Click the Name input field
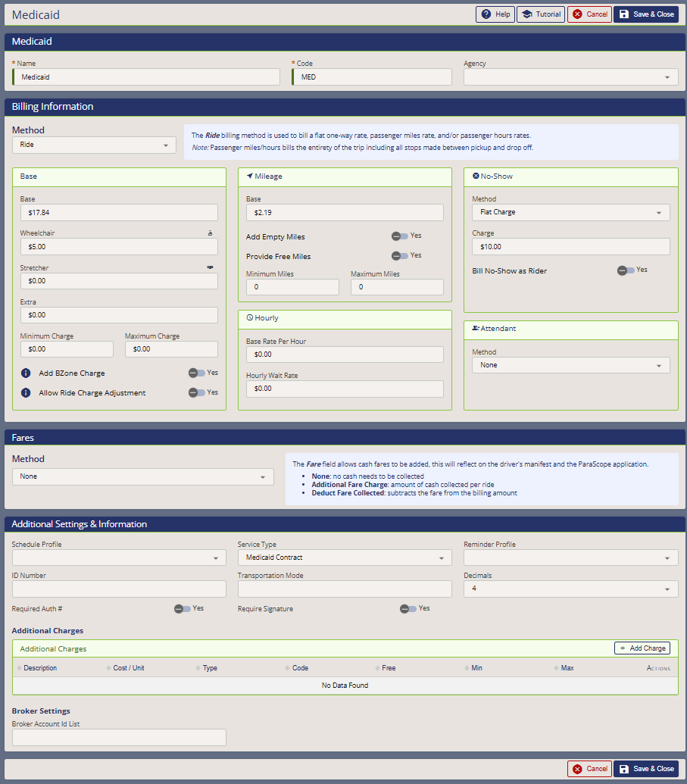Image resolution: width=687 pixels, height=784 pixels. pos(146,77)
